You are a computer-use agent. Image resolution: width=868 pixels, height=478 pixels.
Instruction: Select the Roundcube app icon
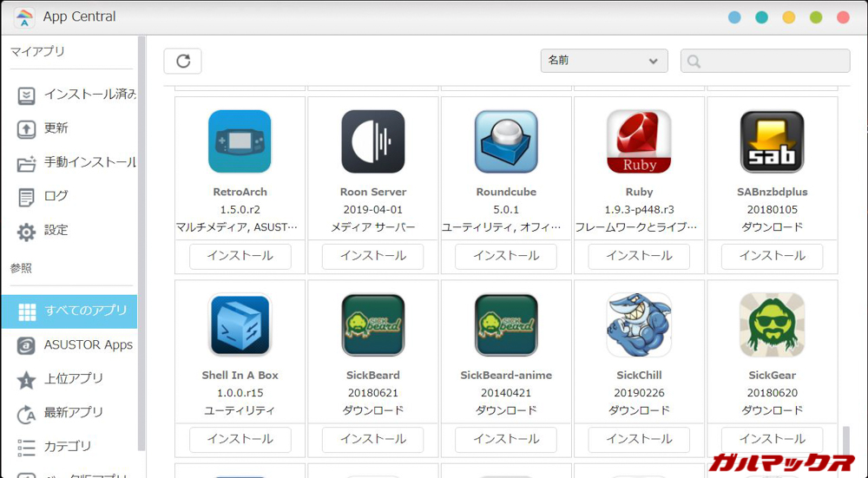tap(506, 141)
